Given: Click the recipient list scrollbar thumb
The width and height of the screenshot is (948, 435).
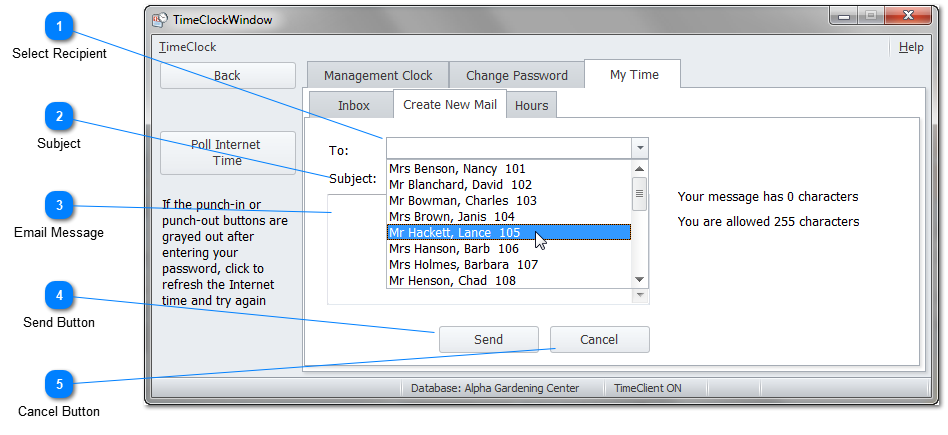Looking at the screenshot, I should tap(639, 194).
